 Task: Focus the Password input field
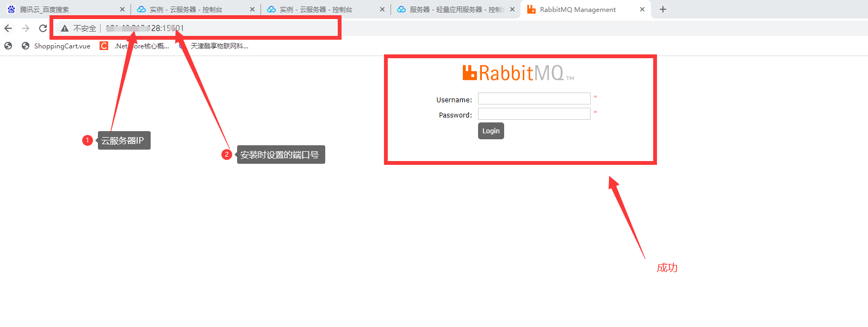[x=534, y=114]
